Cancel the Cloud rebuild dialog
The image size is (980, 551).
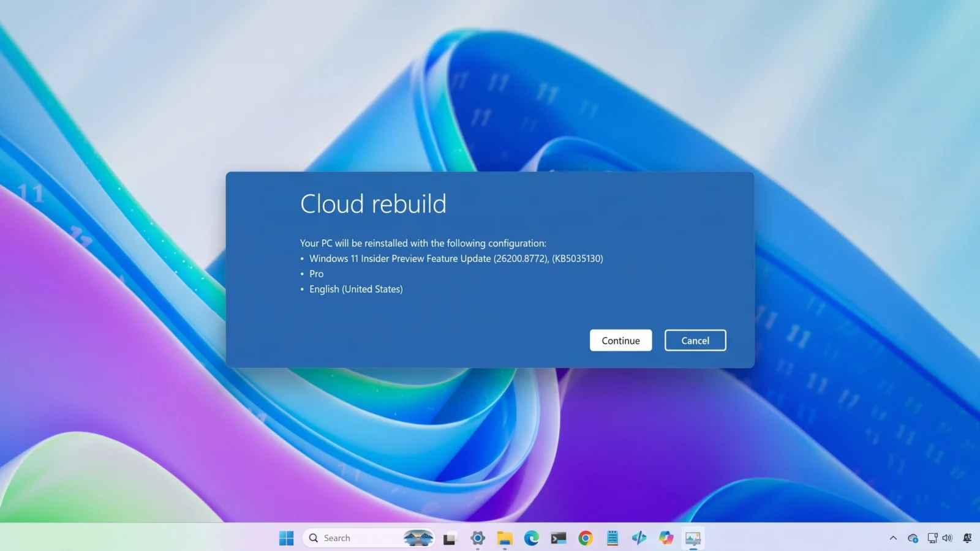coord(695,340)
